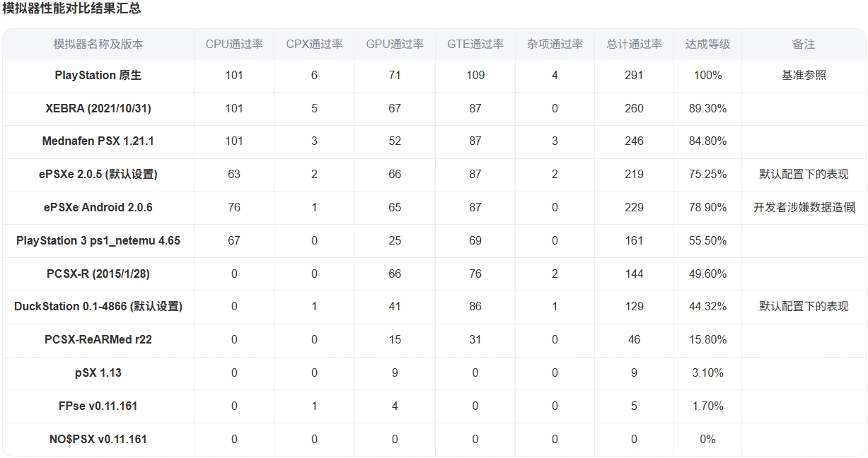Viewport: 868px width, 458px height.
Task: Click the 78.90% level cell
Action: tap(707, 207)
